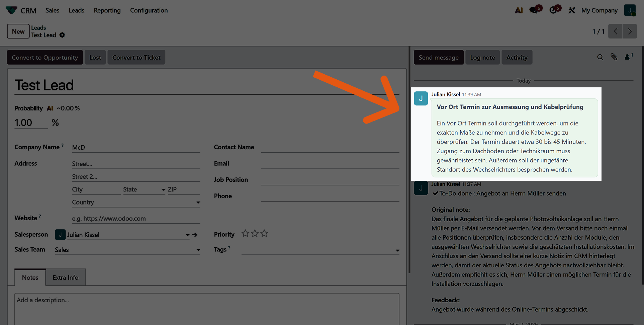Go to next record arrow
Screen dimensions: 644x325
(x=630, y=31)
